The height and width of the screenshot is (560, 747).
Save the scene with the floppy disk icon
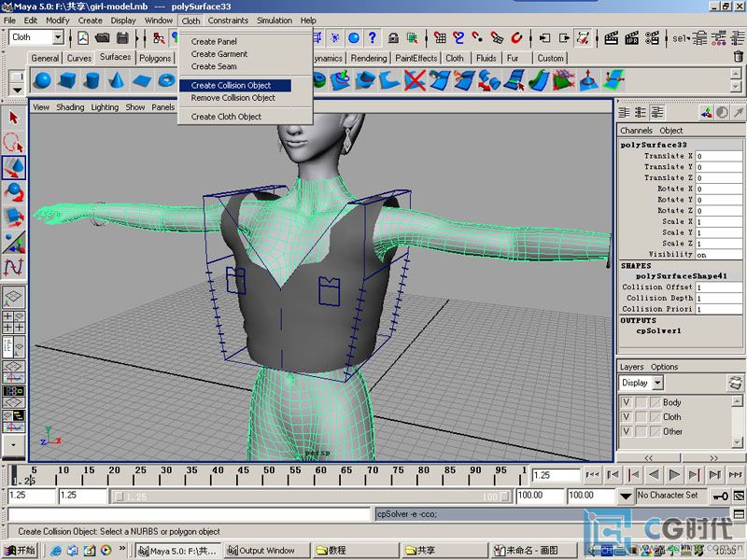pyautogui.click(x=122, y=37)
